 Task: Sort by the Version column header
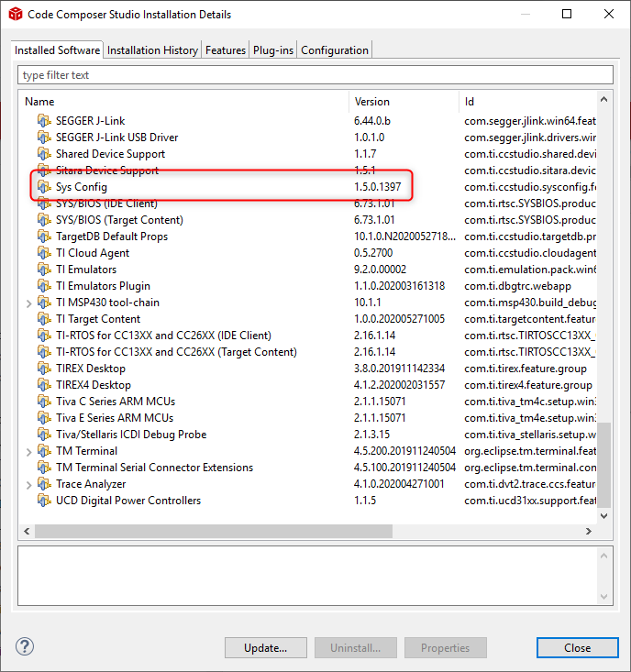[x=404, y=102]
